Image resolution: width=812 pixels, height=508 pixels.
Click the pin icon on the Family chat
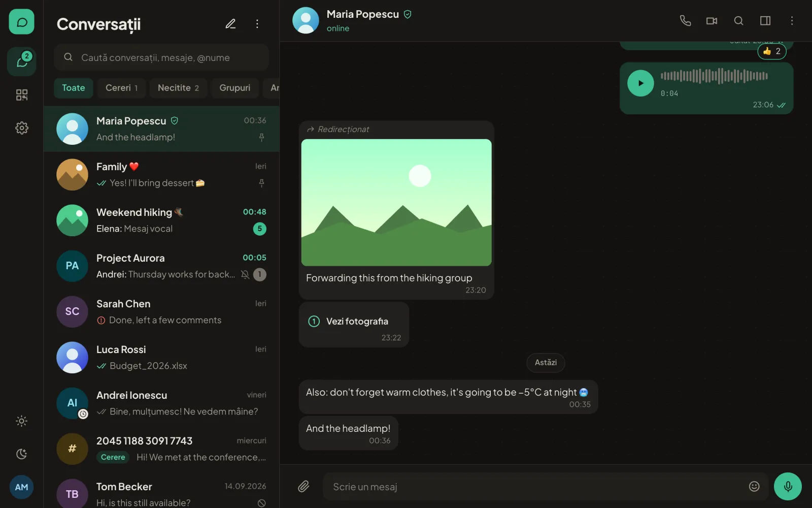point(261,183)
